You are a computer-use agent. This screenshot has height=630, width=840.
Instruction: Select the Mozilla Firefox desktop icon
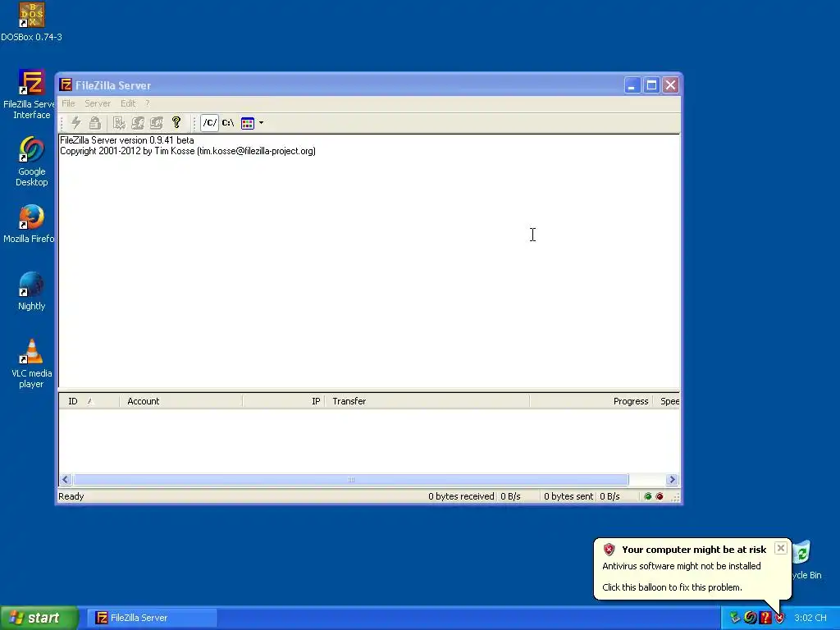tap(29, 224)
